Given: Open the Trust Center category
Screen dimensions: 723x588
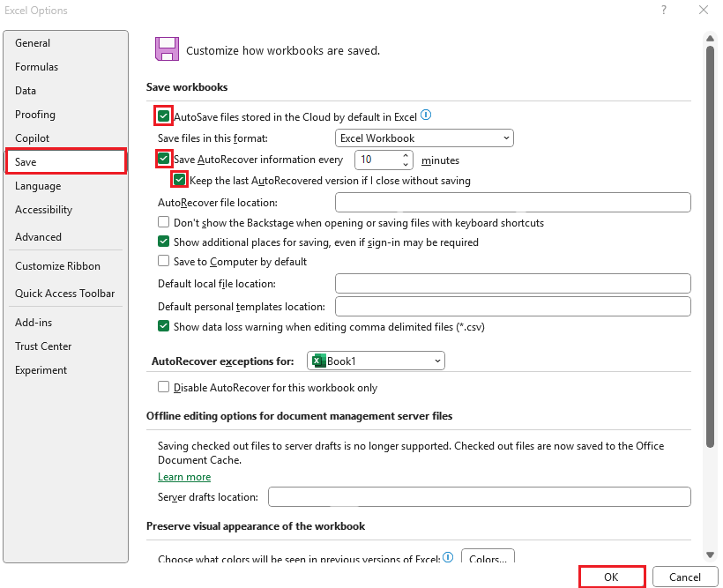Looking at the screenshot, I should tap(43, 346).
